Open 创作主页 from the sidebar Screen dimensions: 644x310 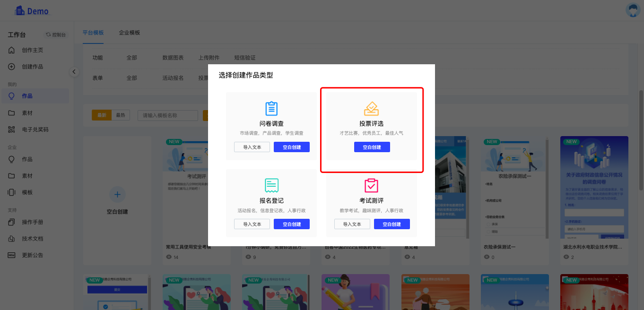tap(32, 50)
